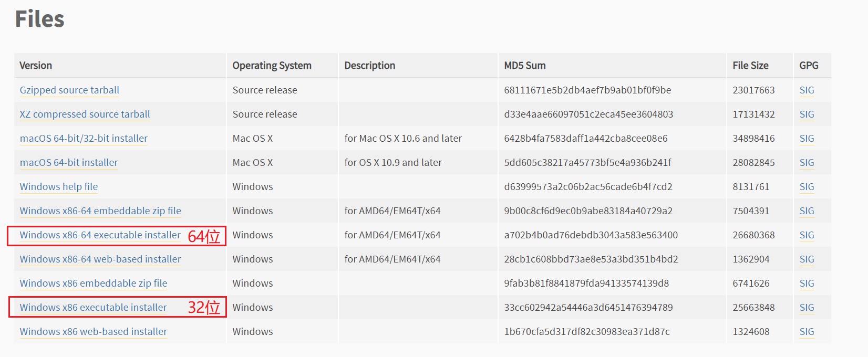Select the macOS 64-bit installer link
The width and height of the screenshot is (868, 357).
pyautogui.click(x=69, y=163)
